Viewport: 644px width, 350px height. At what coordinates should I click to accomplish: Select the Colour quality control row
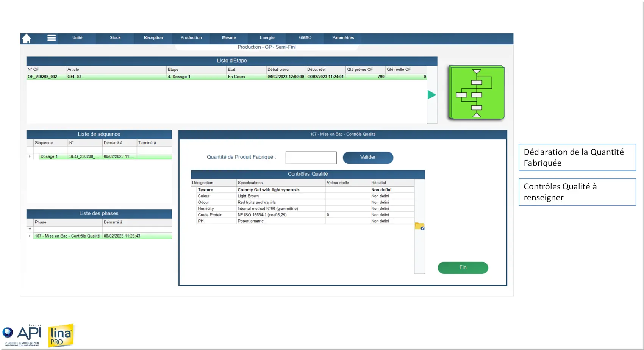pyautogui.click(x=305, y=196)
